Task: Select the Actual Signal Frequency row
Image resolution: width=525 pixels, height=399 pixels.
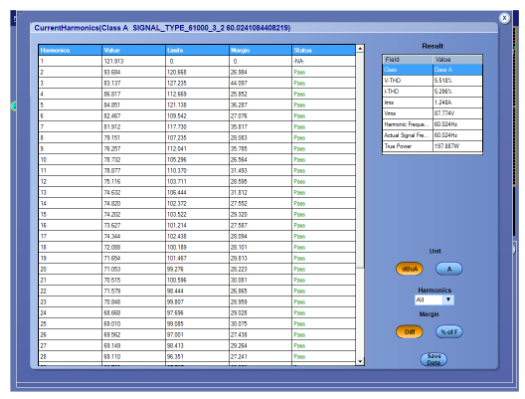Action: pos(432,135)
